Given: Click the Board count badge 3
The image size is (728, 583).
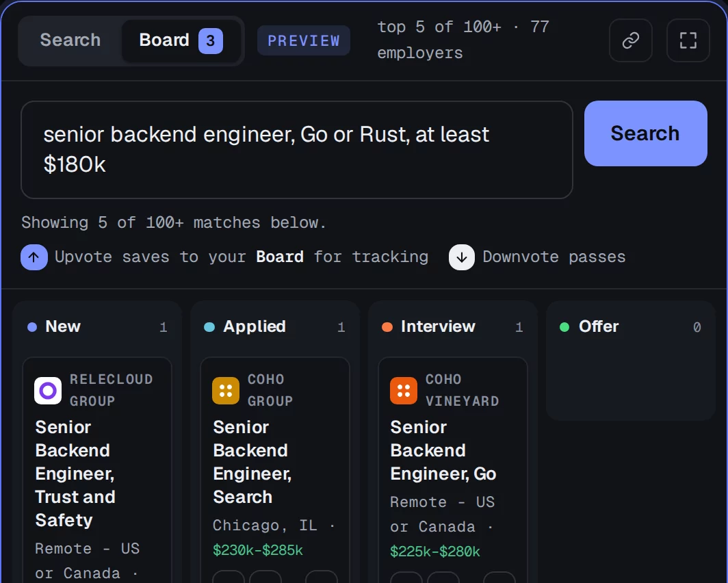Looking at the screenshot, I should point(210,41).
